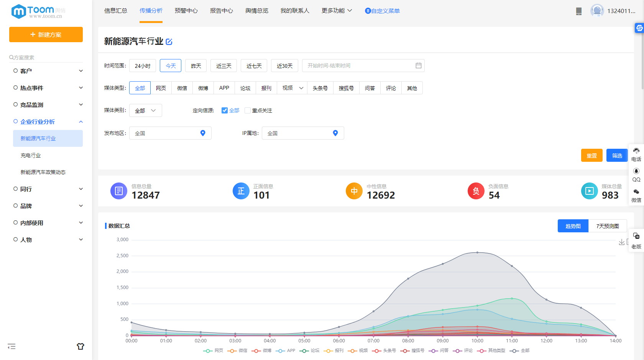Select the 近七天 time range
The width and height of the screenshot is (644, 360).
[254, 66]
